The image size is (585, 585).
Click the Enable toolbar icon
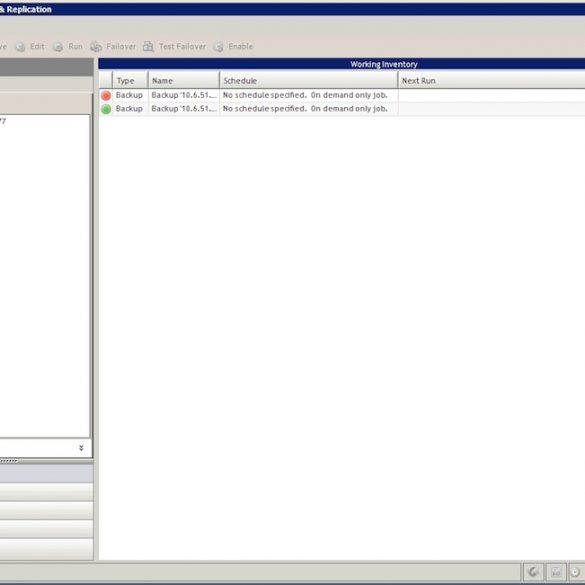(218, 47)
